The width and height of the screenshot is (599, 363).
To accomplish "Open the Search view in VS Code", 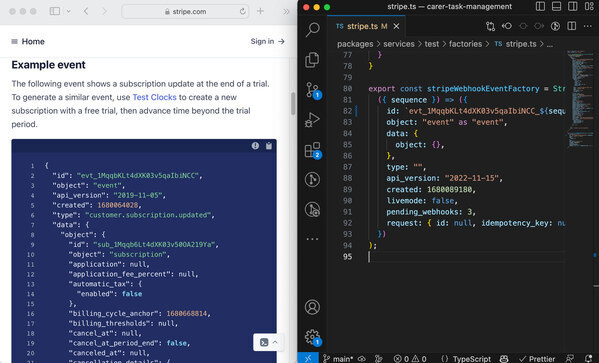I will [x=312, y=29].
